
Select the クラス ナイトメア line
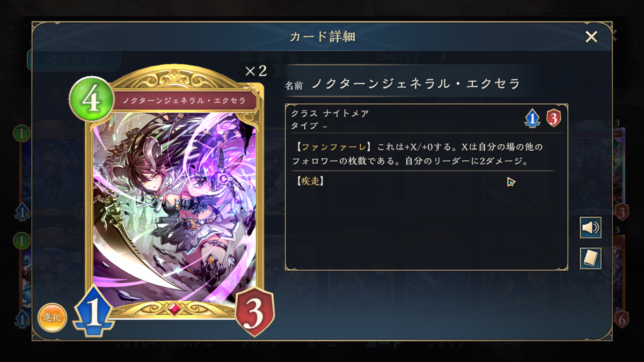coord(330,113)
